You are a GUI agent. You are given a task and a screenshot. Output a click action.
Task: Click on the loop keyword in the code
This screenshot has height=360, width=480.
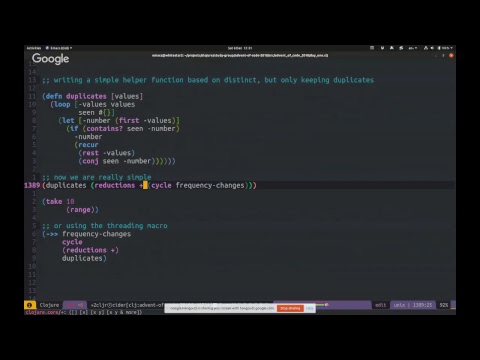[x=62, y=104]
